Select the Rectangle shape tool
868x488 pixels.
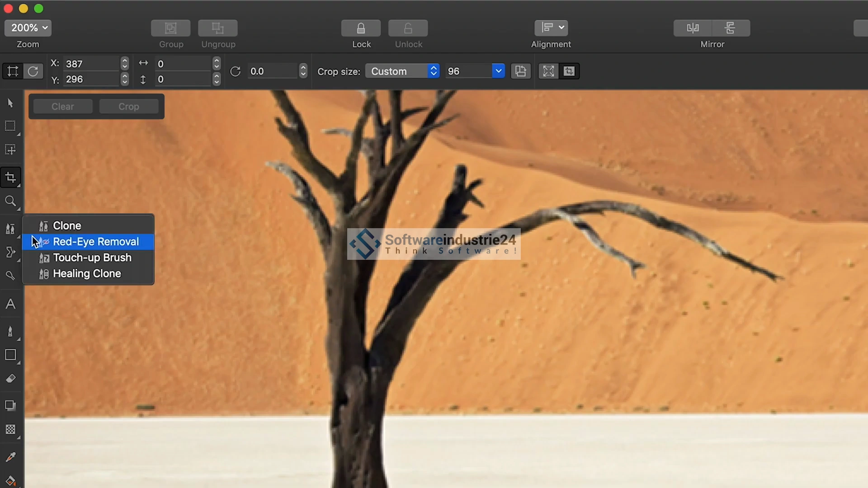click(10, 355)
